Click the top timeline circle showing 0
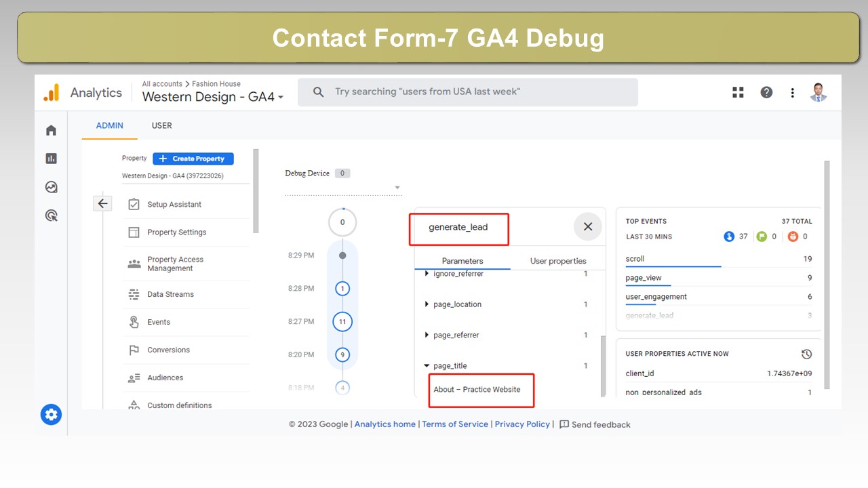The height and width of the screenshot is (488, 868). tap(342, 222)
